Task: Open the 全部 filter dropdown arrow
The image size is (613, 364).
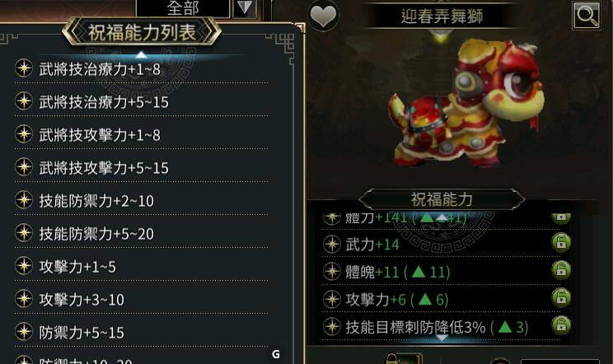Action: point(245,8)
